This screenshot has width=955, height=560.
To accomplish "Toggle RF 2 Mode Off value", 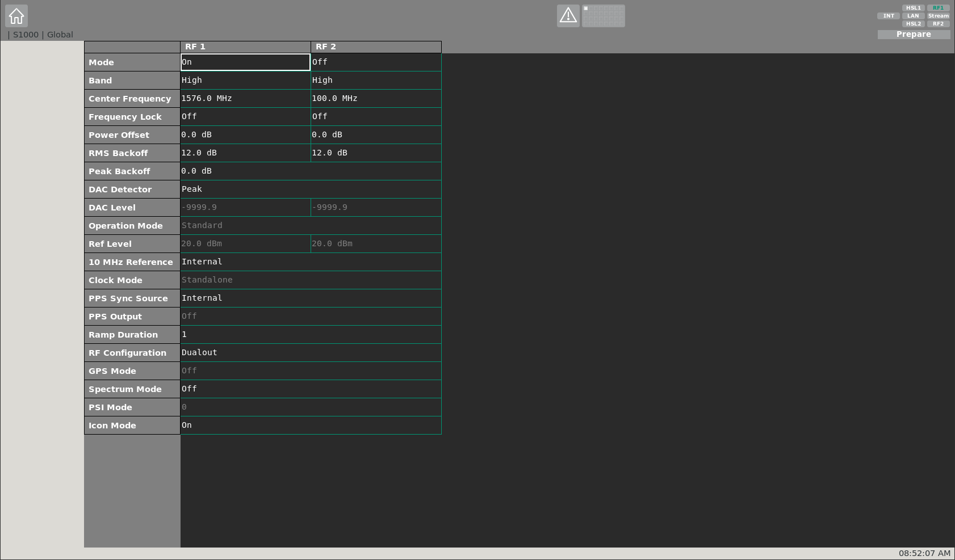I will [x=376, y=62].
